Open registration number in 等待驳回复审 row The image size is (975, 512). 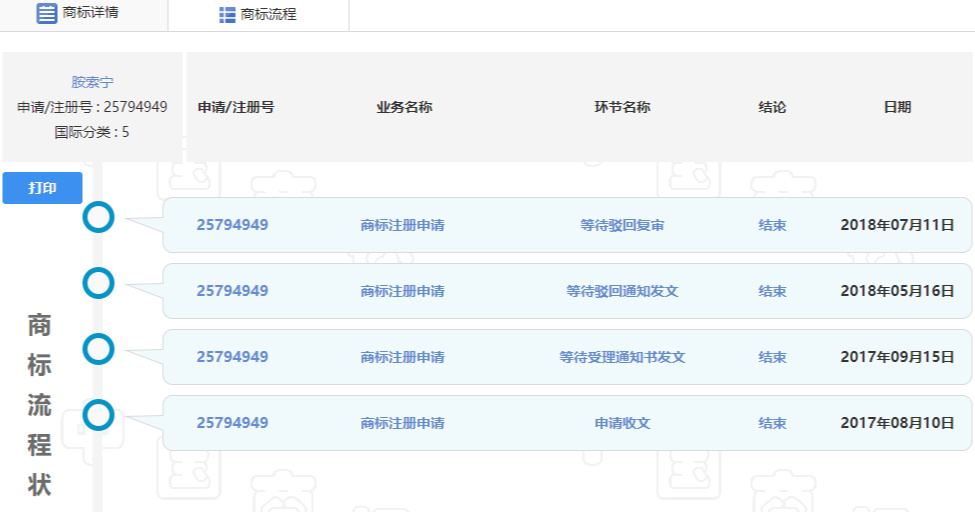click(x=232, y=225)
